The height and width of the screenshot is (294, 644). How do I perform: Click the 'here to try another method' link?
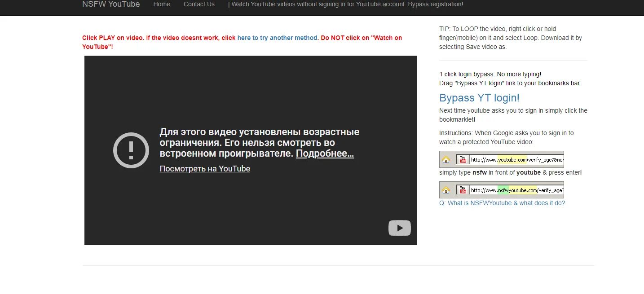pyautogui.click(x=278, y=38)
